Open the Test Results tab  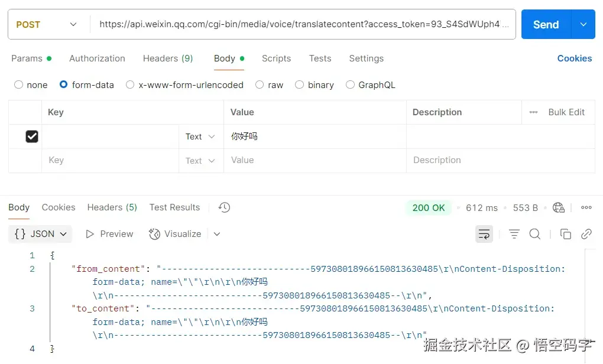[x=174, y=207]
